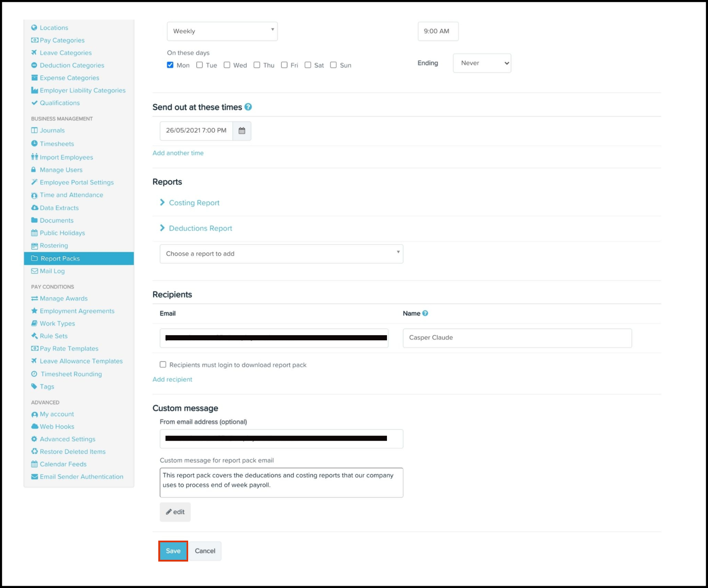Click the Timesheets clock icon in sidebar
The width and height of the screenshot is (708, 588).
click(34, 144)
